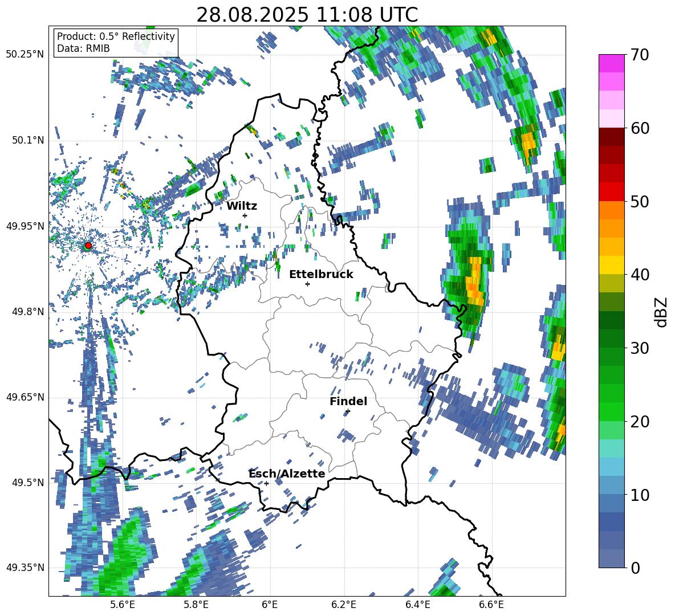Screen dimensions: 675x616
Task: Click the Esch/Alzette station cross marker
Action: pyautogui.click(x=266, y=483)
